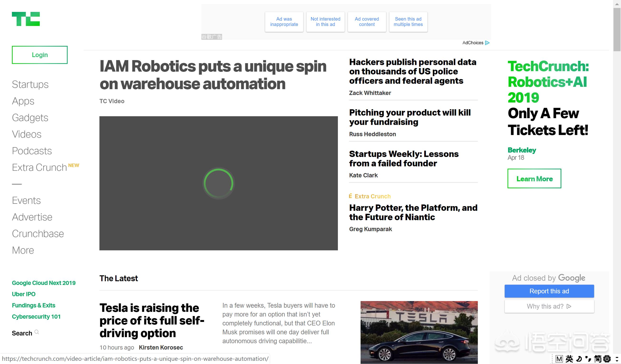
Task: Open the AdChoices triangle icon
Action: pyautogui.click(x=487, y=43)
